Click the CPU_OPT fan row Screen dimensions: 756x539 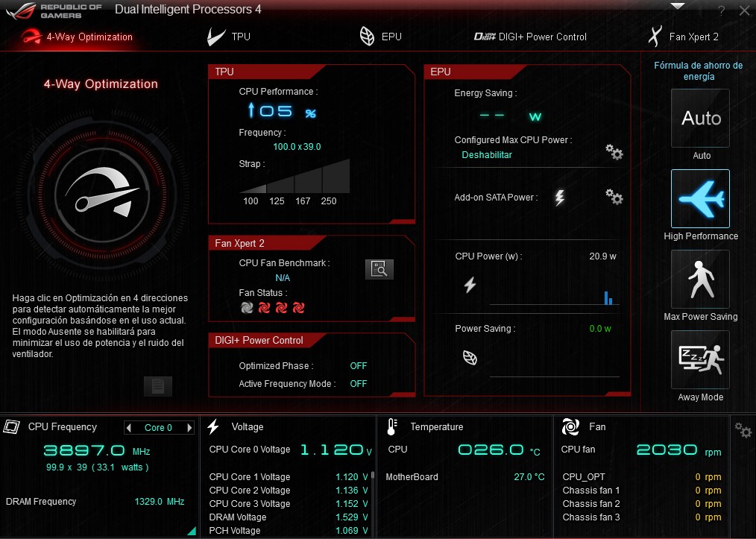click(642, 477)
